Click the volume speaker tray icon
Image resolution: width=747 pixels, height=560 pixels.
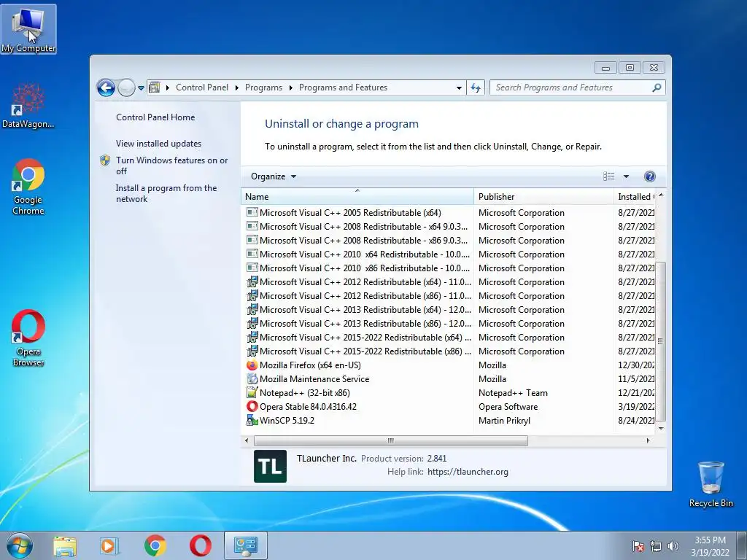tap(673, 547)
